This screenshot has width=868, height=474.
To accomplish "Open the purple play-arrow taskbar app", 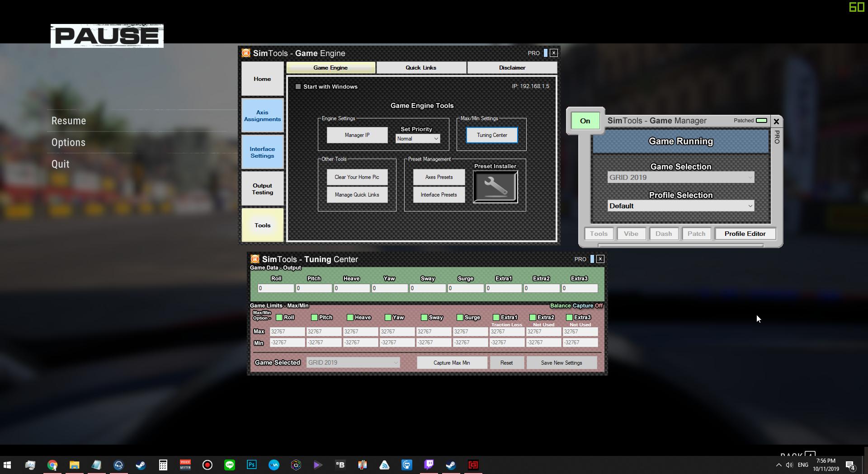I will [318, 465].
